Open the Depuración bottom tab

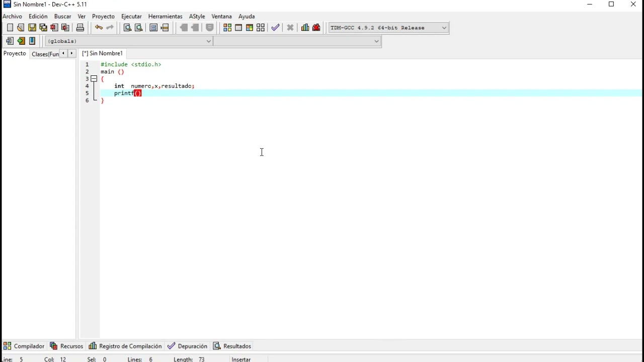[187, 346]
